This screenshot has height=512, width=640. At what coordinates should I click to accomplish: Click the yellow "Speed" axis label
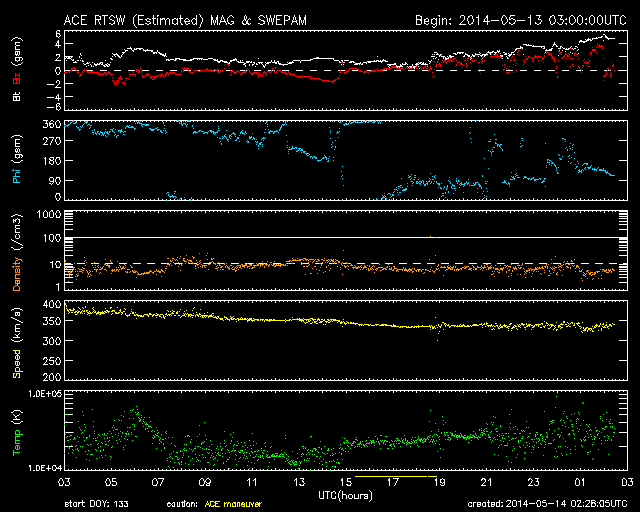click(17, 363)
